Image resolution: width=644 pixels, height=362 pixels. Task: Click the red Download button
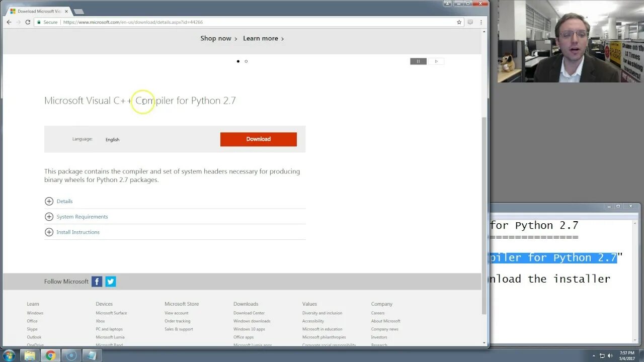tap(259, 139)
